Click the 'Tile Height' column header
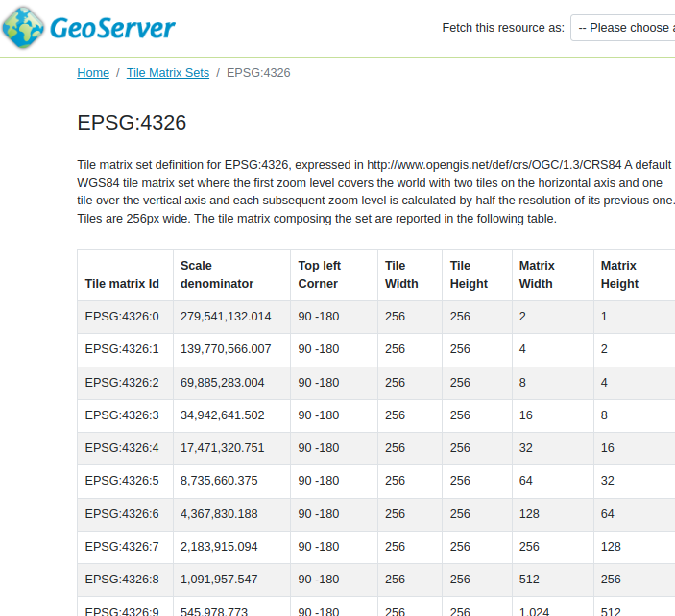 pos(469,274)
